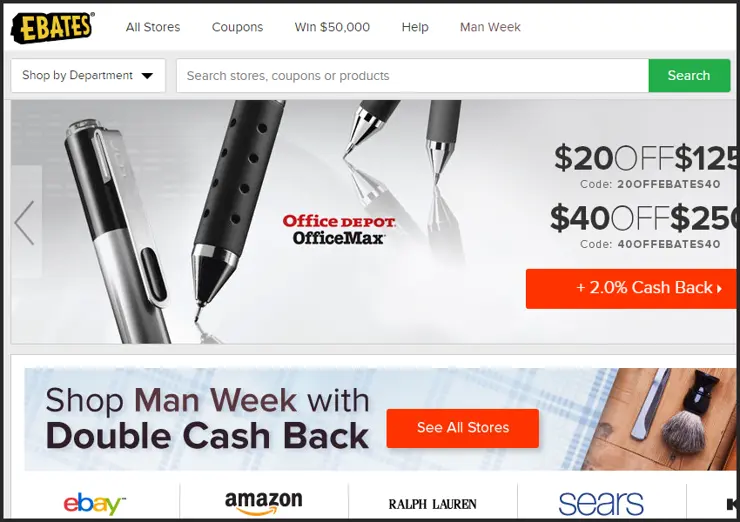Viewport: 740px width, 522px height.
Task: Go to previous carousel slide arrow
Action: pos(25,222)
